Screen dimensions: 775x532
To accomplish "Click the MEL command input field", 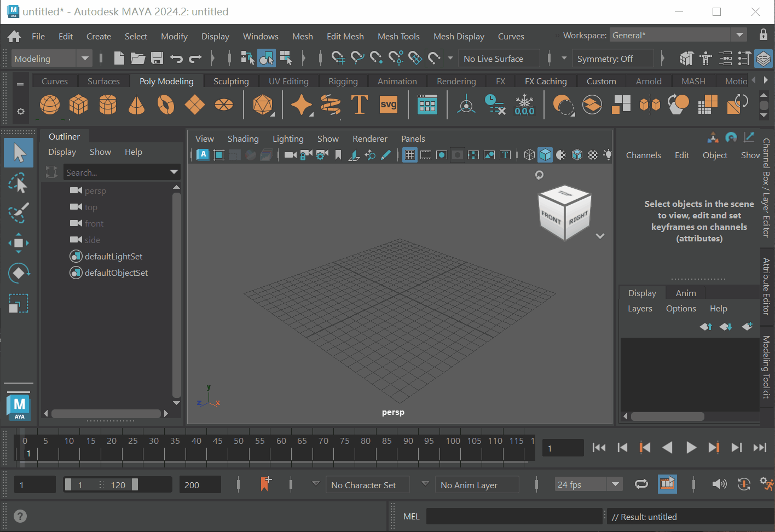I will [x=514, y=516].
